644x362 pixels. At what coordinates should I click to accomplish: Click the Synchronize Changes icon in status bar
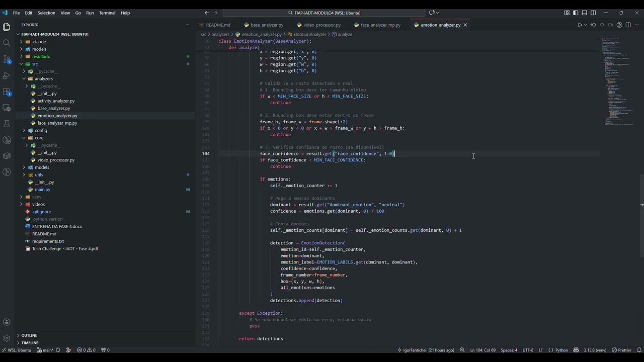(58, 350)
